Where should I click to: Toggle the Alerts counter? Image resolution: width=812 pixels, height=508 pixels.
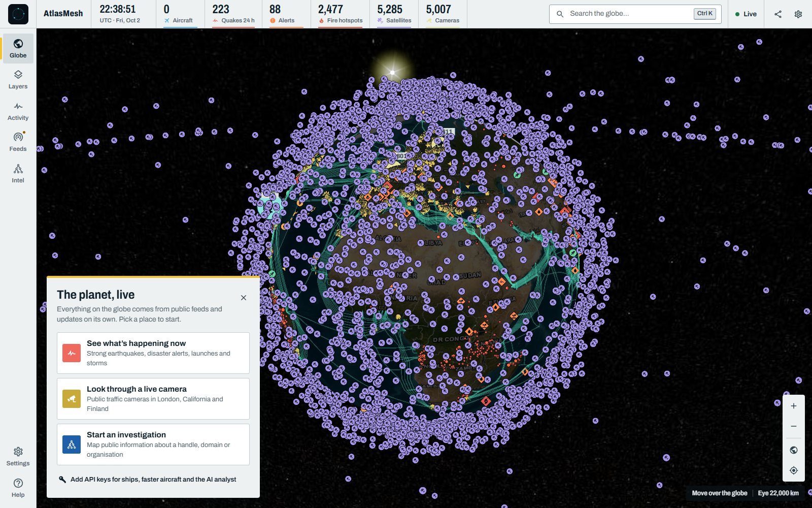(286, 14)
